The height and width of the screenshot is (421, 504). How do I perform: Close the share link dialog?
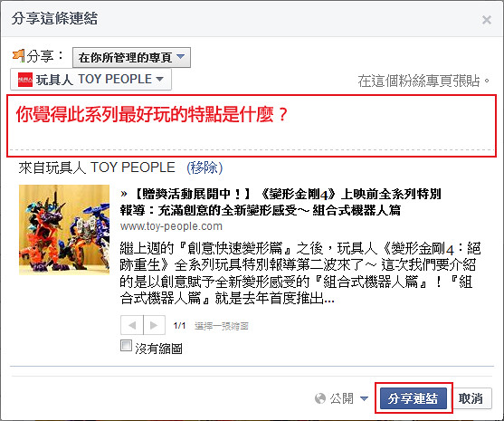coord(487,20)
